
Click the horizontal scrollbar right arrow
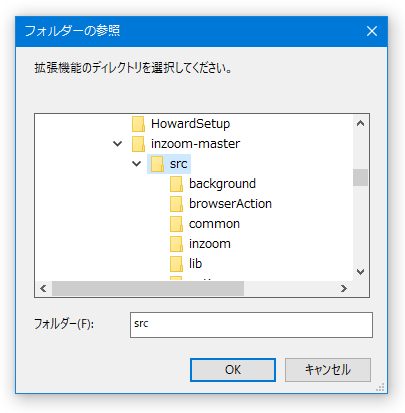tap(344, 288)
